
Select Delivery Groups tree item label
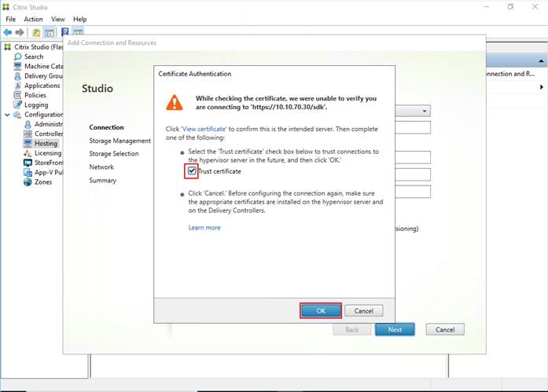coord(43,75)
